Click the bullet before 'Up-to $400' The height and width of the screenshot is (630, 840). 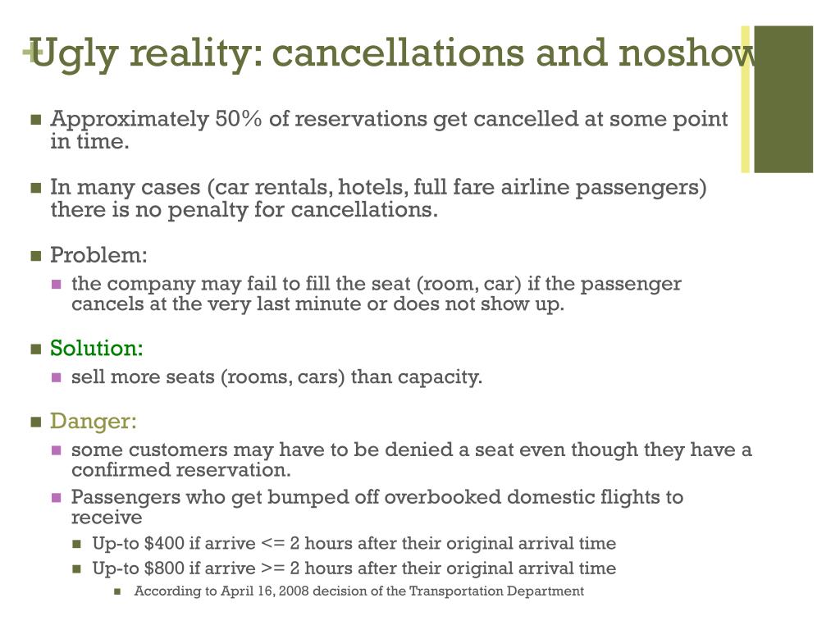(76, 544)
